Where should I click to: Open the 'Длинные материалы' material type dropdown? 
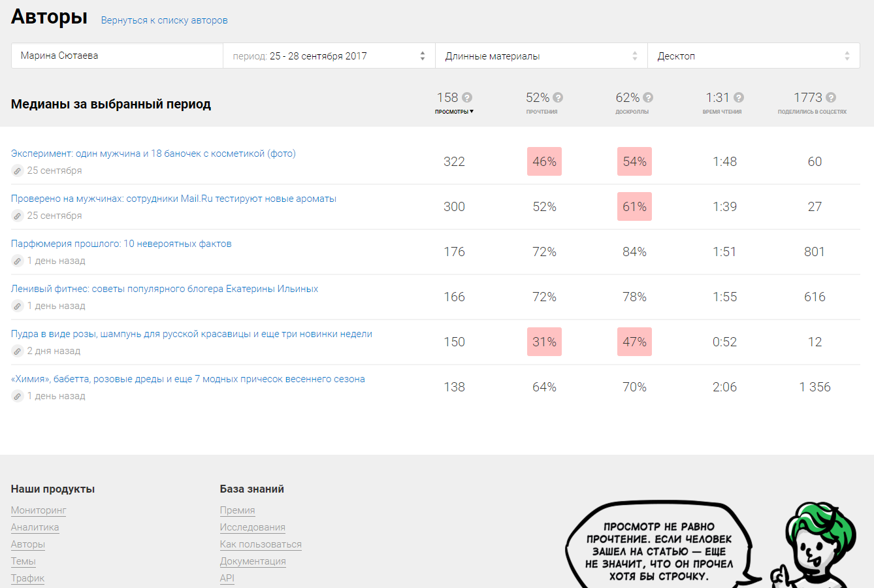tap(542, 56)
